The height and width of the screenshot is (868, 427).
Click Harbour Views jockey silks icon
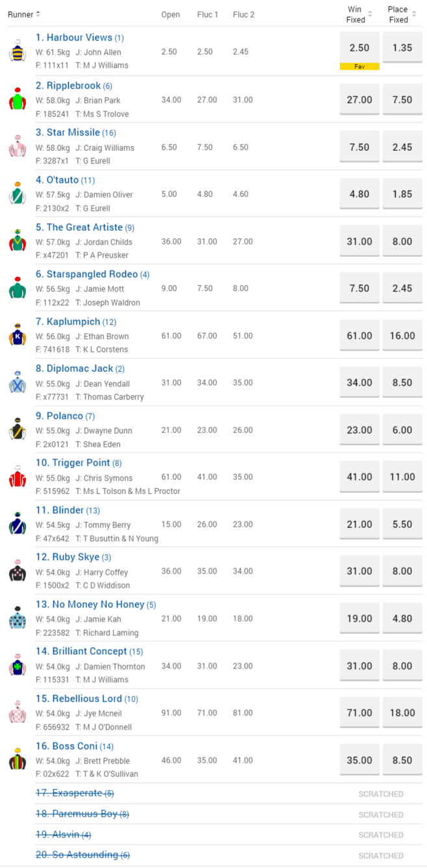(17, 51)
